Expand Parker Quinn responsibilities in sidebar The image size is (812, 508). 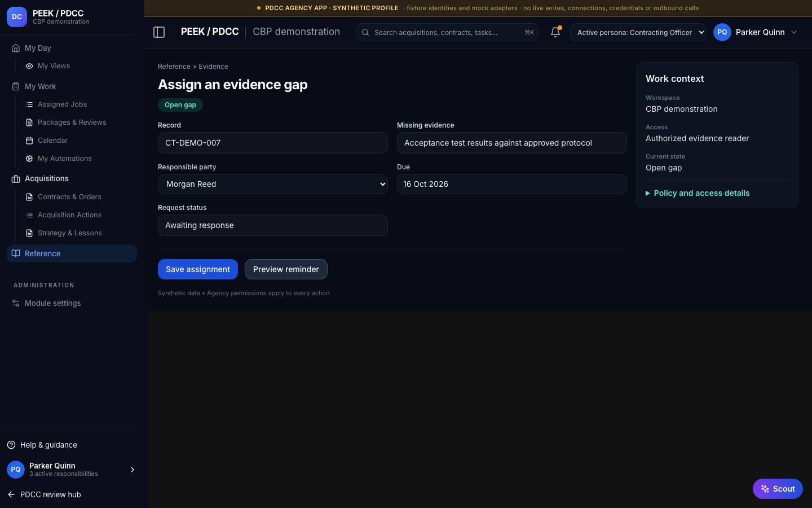pyautogui.click(x=133, y=470)
